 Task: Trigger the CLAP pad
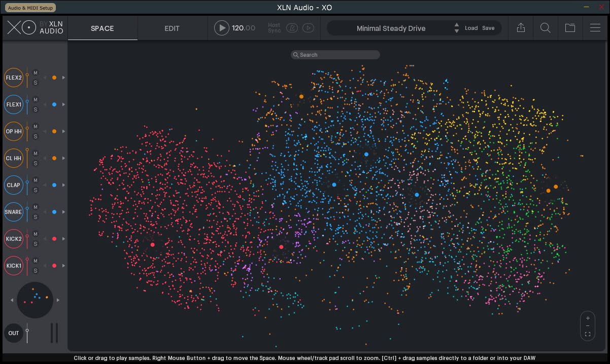coord(14,185)
